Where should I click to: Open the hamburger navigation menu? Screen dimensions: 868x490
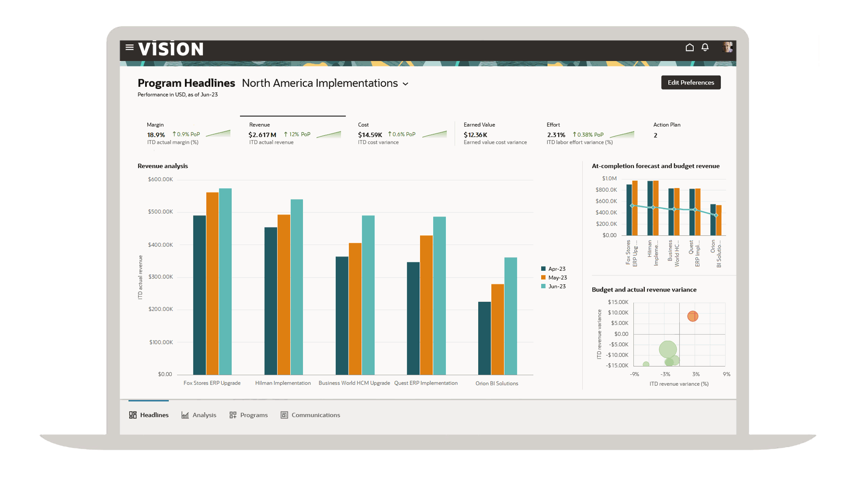[129, 47]
